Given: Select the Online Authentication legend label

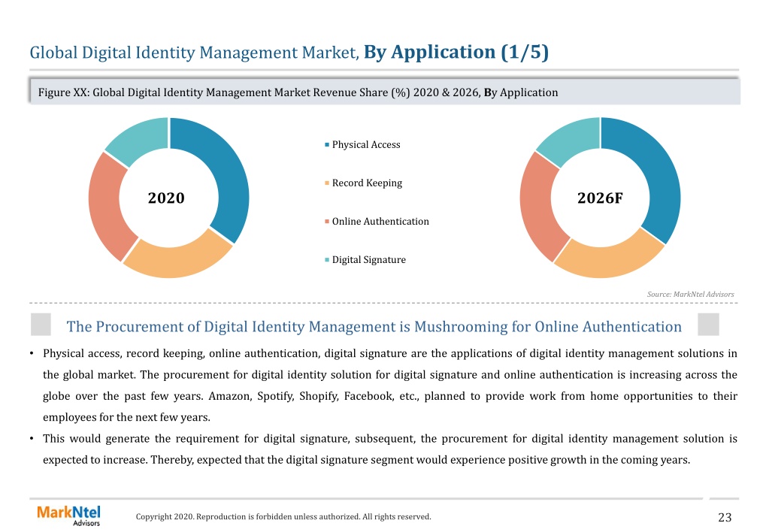Looking at the screenshot, I should point(380,221).
